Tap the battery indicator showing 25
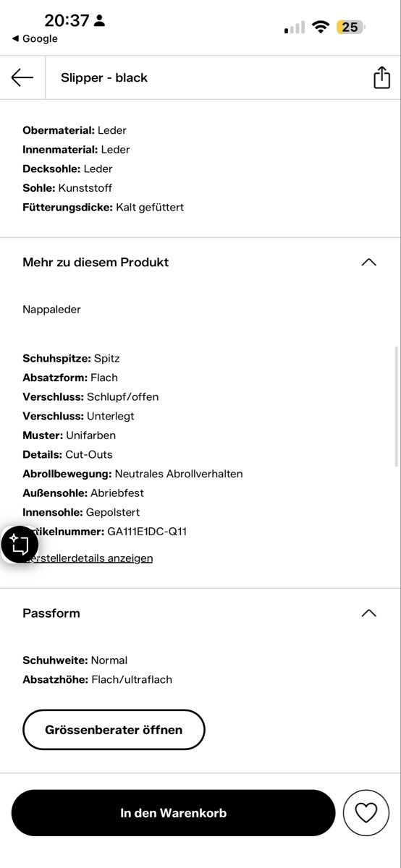This screenshot has height=868, width=401. (350, 27)
